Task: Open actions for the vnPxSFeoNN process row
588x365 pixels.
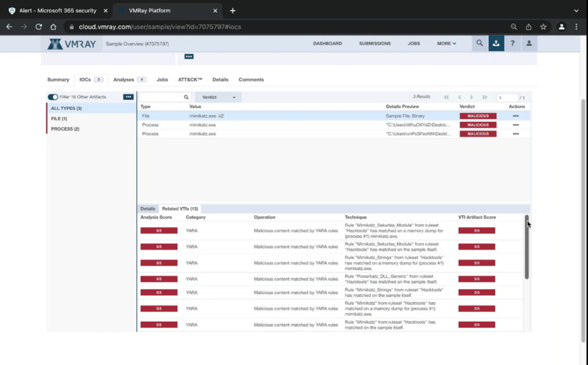Action: coord(516,134)
